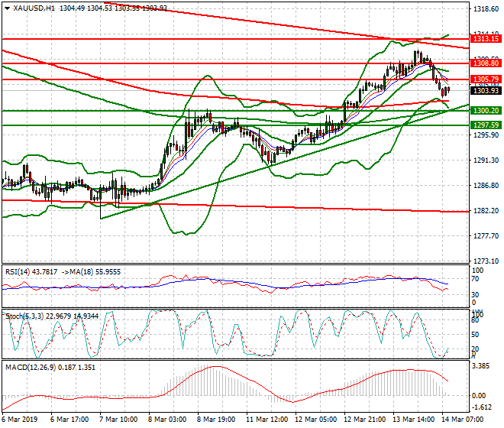
Task: Click the 8 Mar 19:00 time label
Action: pyautogui.click(x=216, y=420)
